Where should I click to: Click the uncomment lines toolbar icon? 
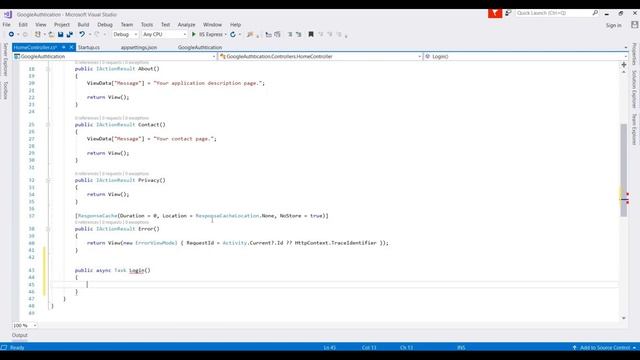click(299, 35)
